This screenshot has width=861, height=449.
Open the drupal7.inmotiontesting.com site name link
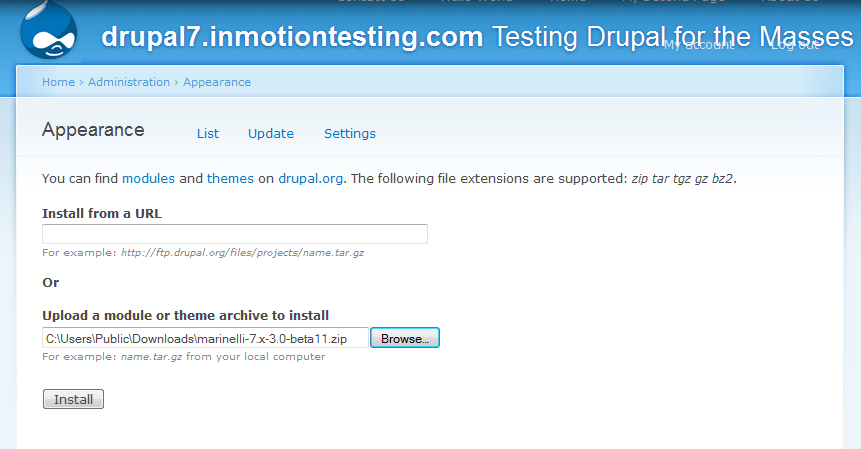[x=292, y=38]
